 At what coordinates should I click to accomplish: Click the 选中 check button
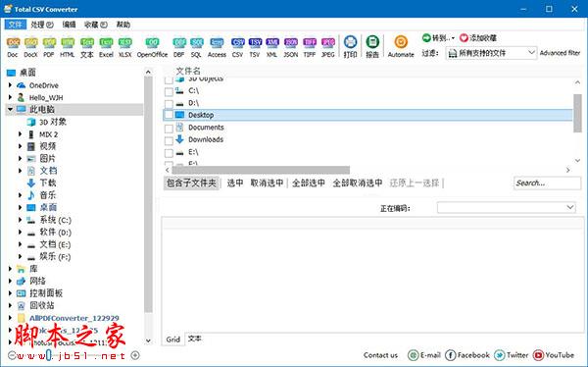pyautogui.click(x=235, y=183)
